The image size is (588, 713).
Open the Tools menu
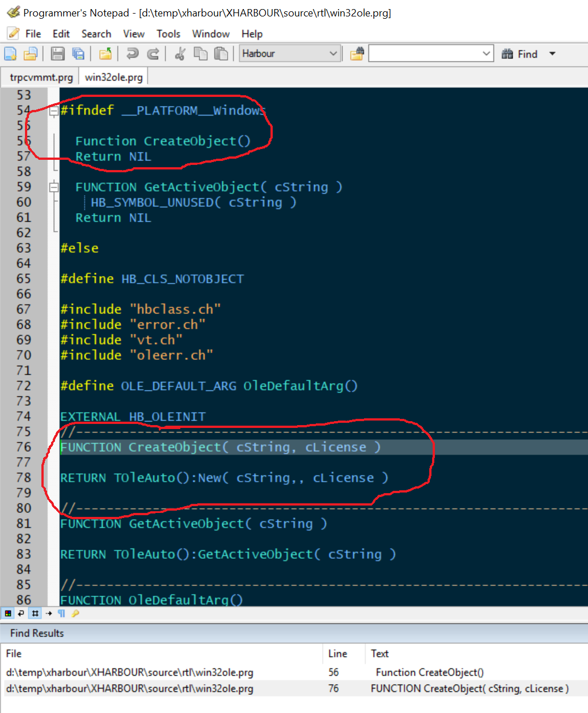coord(168,33)
